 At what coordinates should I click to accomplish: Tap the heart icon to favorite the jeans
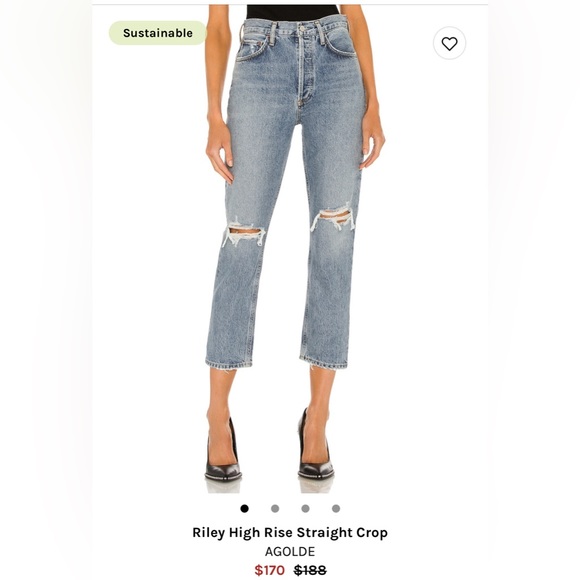449,44
